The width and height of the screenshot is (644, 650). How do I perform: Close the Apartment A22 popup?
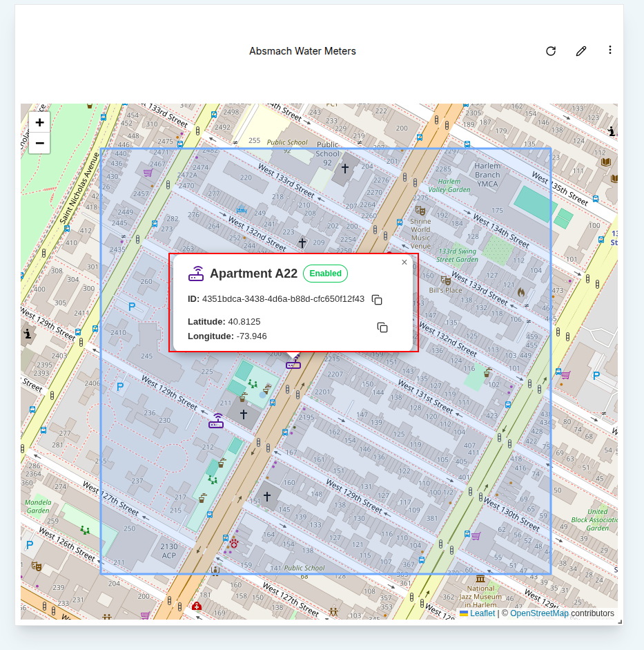click(x=404, y=262)
